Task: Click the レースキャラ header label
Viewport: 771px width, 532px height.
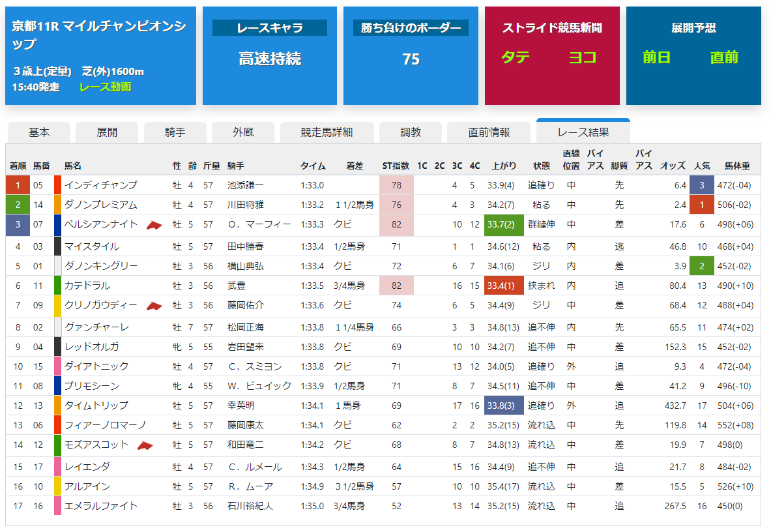Action: [x=269, y=28]
